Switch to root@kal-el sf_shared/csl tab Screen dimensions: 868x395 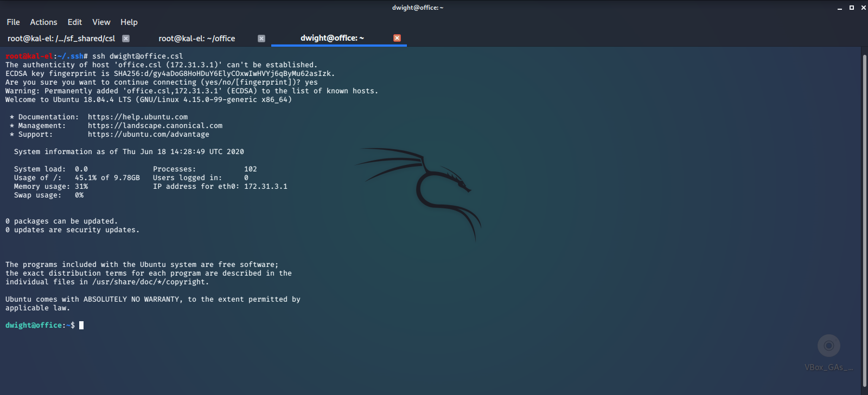click(61, 39)
